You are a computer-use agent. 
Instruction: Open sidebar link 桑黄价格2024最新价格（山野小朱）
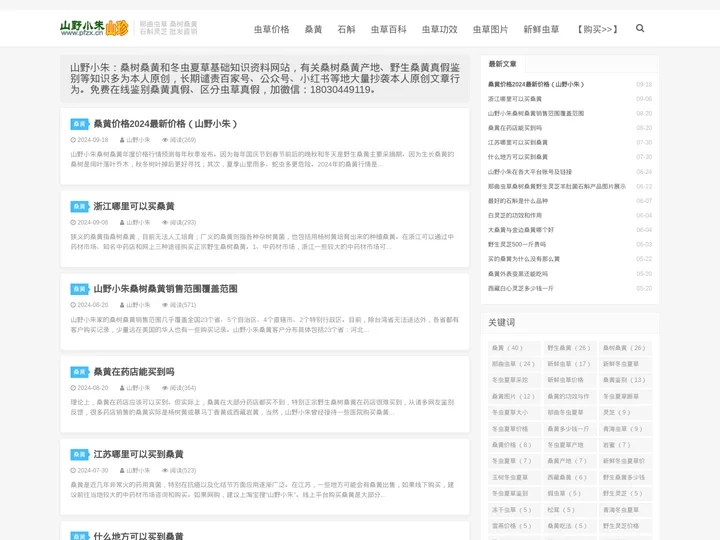coord(535,84)
